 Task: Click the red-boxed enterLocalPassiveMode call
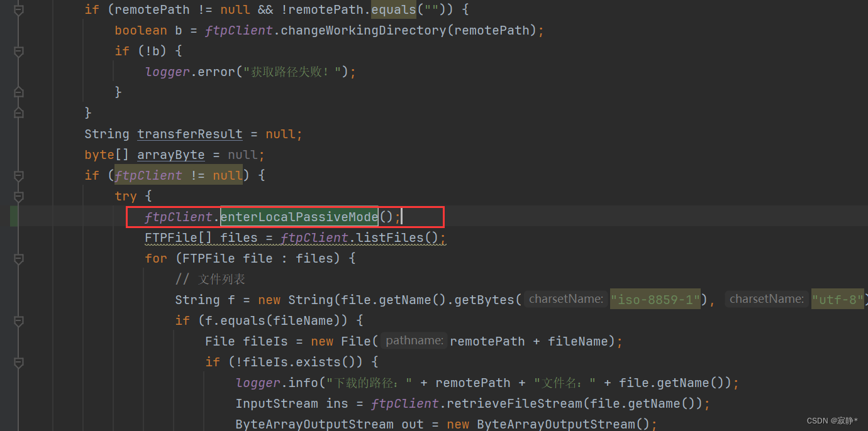coord(299,217)
